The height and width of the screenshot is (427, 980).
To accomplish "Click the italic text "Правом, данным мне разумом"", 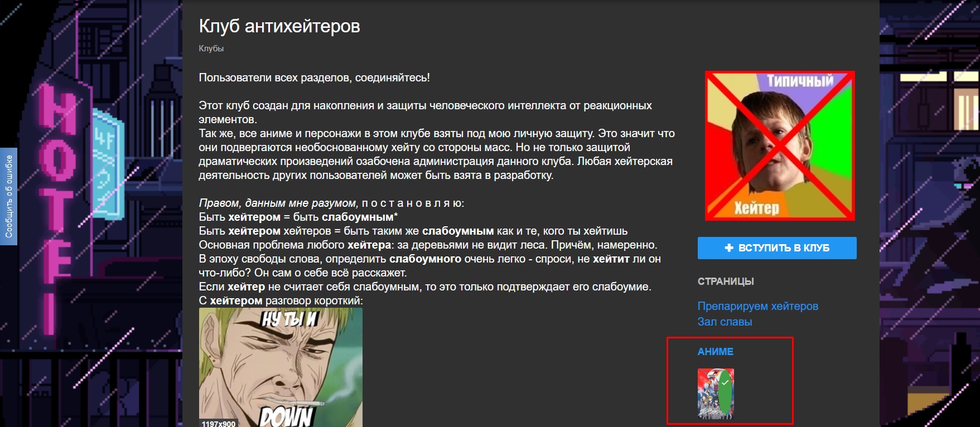I will coord(277,203).
